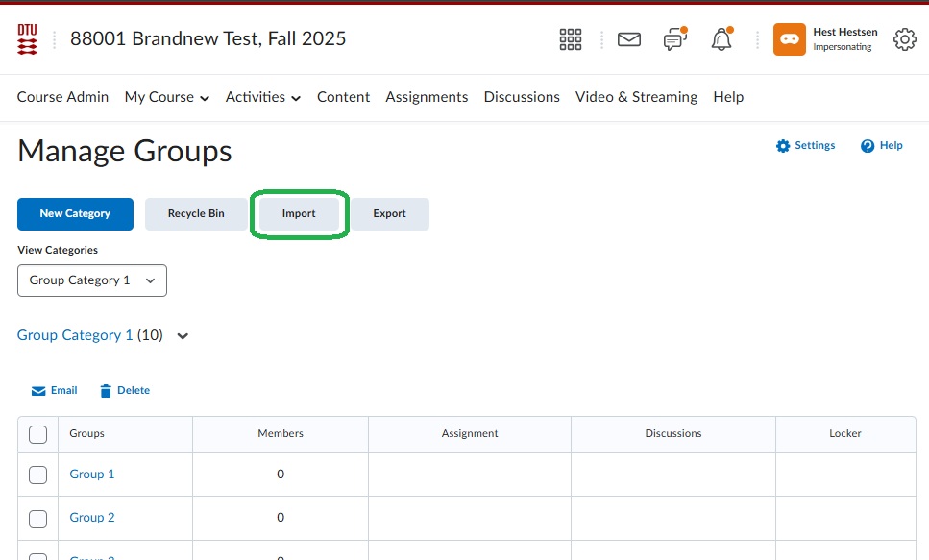
Task: Open the View Categories dropdown
Action: tap(92, 280)
